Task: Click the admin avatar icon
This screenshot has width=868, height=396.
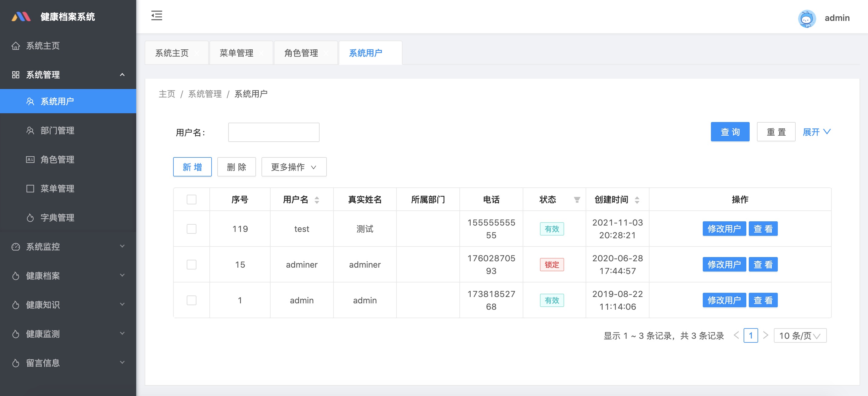Action: click(806, 18)
